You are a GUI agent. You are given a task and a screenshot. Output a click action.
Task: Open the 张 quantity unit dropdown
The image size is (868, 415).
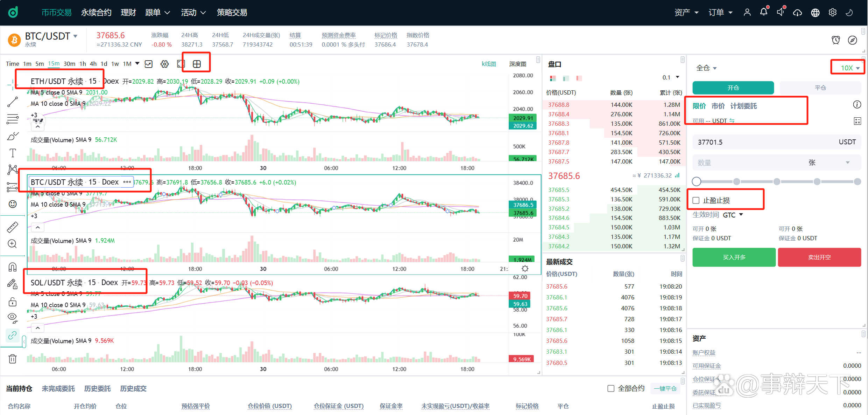click(x=829, y=162)
